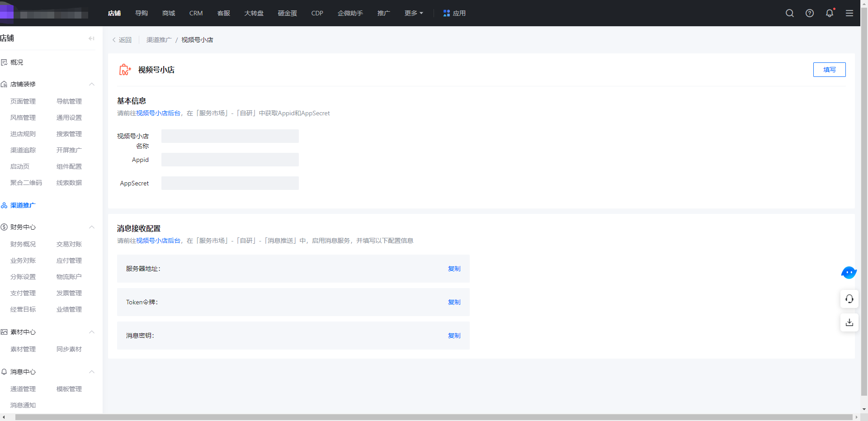Viewport: 868px width, 421px height.
Task: Open 发票管理 in sidebar
Action: pos(69,293)
